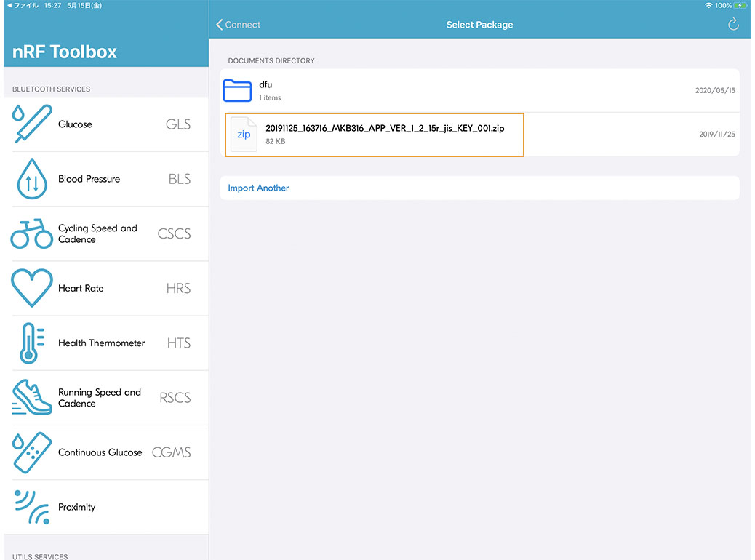
Task: Tap the Wi-Fi status icon
Action: point(708,5)
